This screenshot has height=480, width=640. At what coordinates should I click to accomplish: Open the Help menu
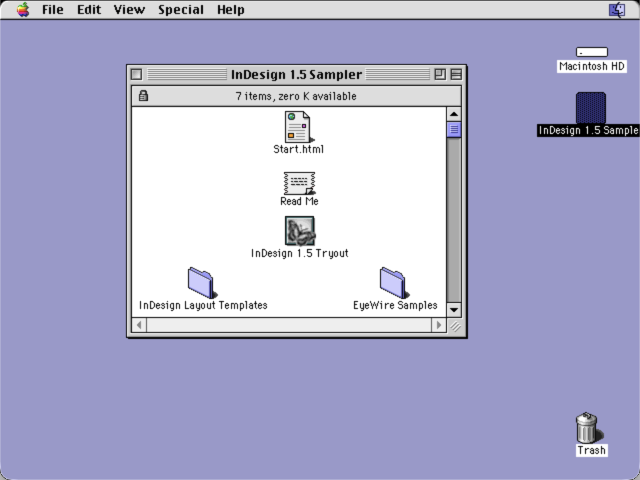click(231, 9)
